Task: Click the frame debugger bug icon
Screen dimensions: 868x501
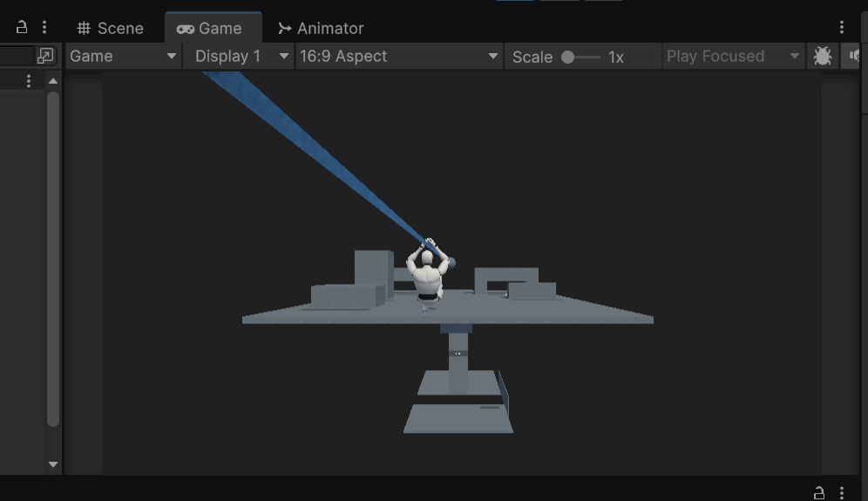Action: coord(822,57)
